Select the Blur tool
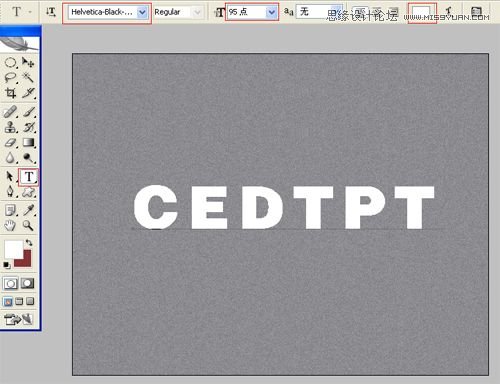Screen dimensions: 500x384 11,158
